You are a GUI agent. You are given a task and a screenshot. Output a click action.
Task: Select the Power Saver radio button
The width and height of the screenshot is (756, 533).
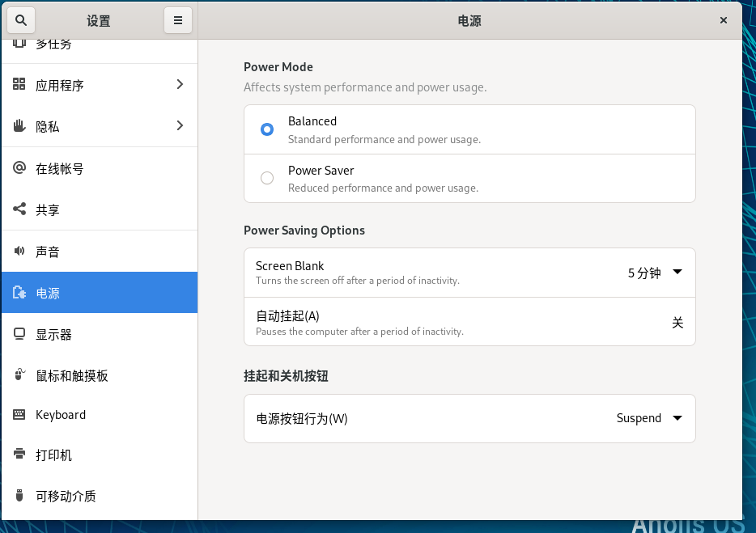(x=267, y=178)
